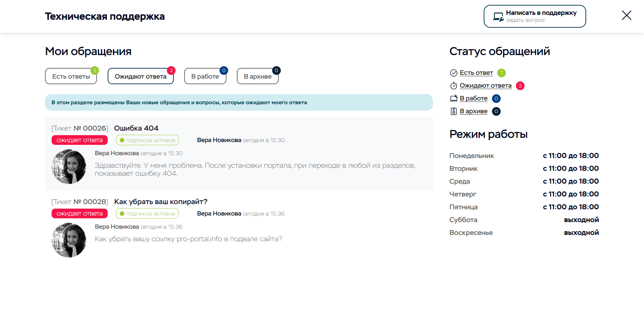
Task: Open the В работе tab
Action: pyautogui.click(x=205, y=77)
